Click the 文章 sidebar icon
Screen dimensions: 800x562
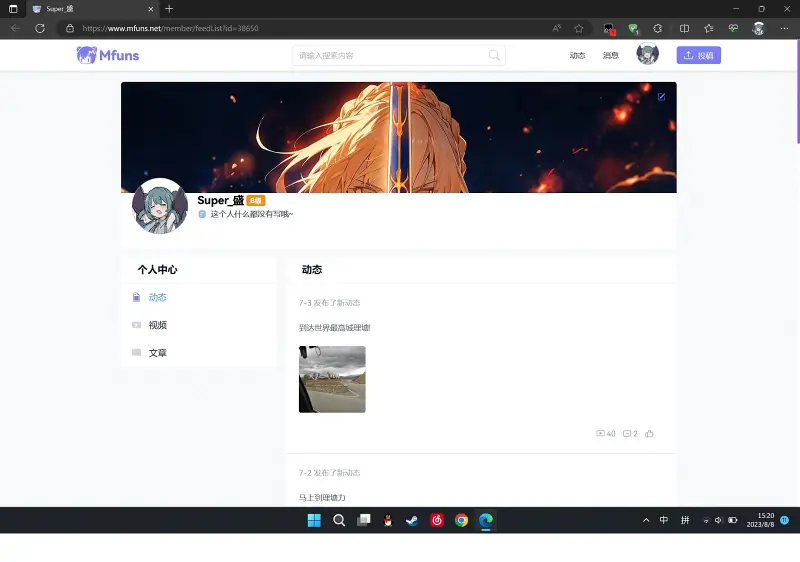click(x=136, y=352)
